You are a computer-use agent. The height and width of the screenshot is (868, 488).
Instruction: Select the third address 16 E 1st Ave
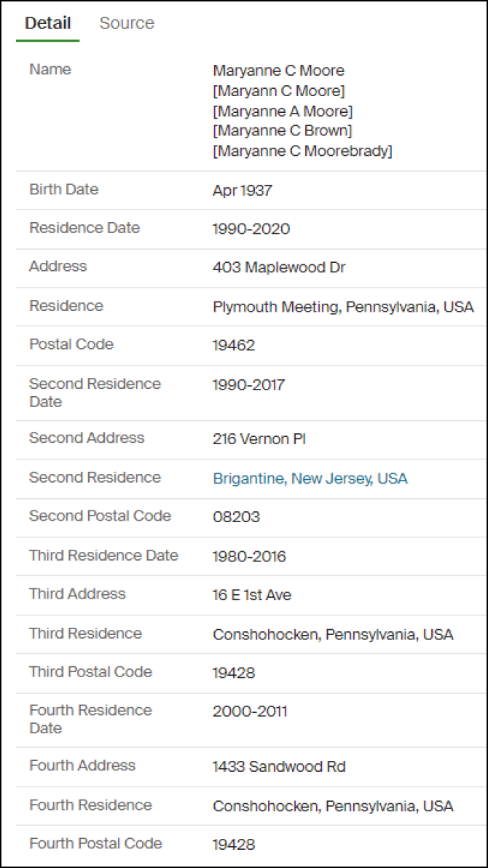(251, 596)
